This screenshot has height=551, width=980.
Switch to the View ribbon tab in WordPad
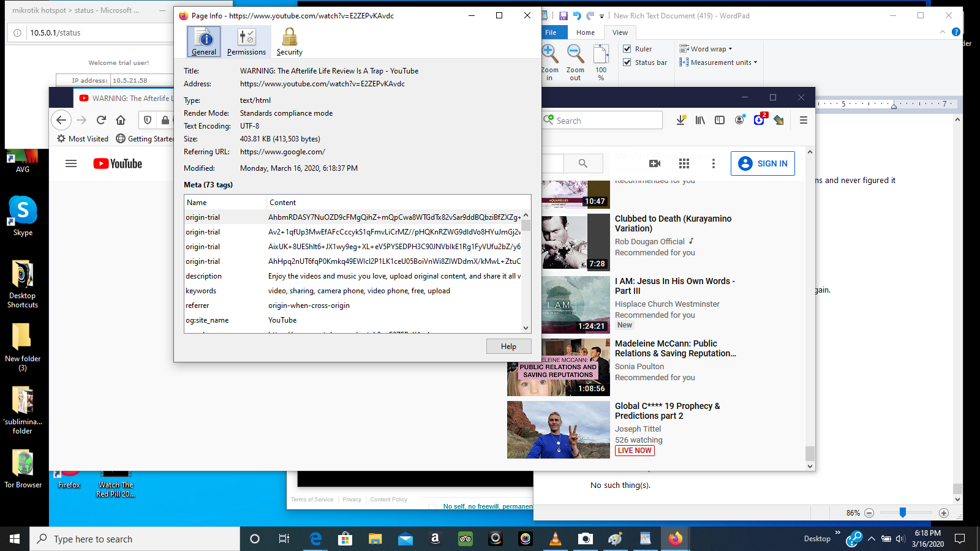[620, 32]
